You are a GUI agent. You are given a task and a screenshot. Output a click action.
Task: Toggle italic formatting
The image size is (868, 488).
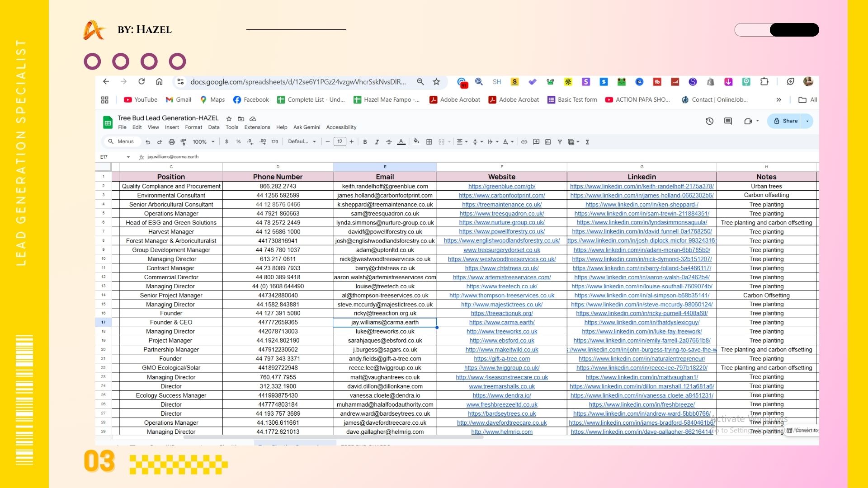tap(377, 142)
